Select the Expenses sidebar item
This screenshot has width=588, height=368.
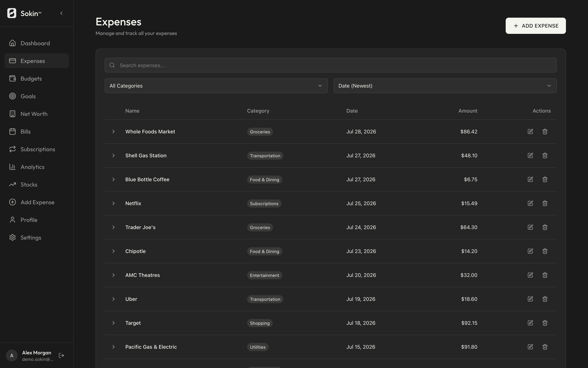click(x=36, y=61)
